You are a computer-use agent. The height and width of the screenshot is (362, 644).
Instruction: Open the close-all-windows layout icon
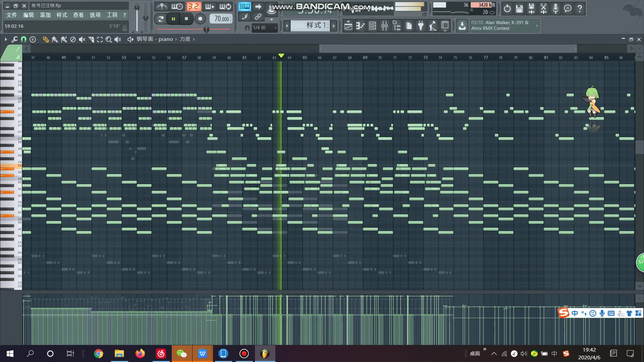[x=445, y=26]
